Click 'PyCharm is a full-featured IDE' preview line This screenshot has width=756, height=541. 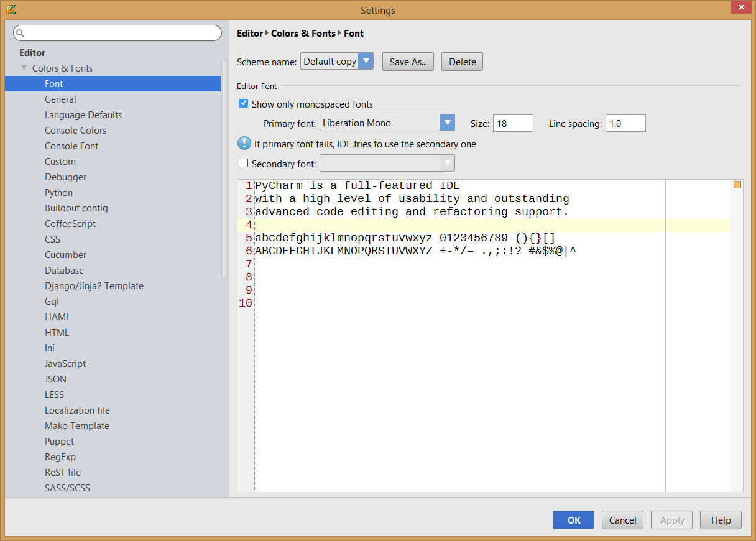[x=357, y=185]
